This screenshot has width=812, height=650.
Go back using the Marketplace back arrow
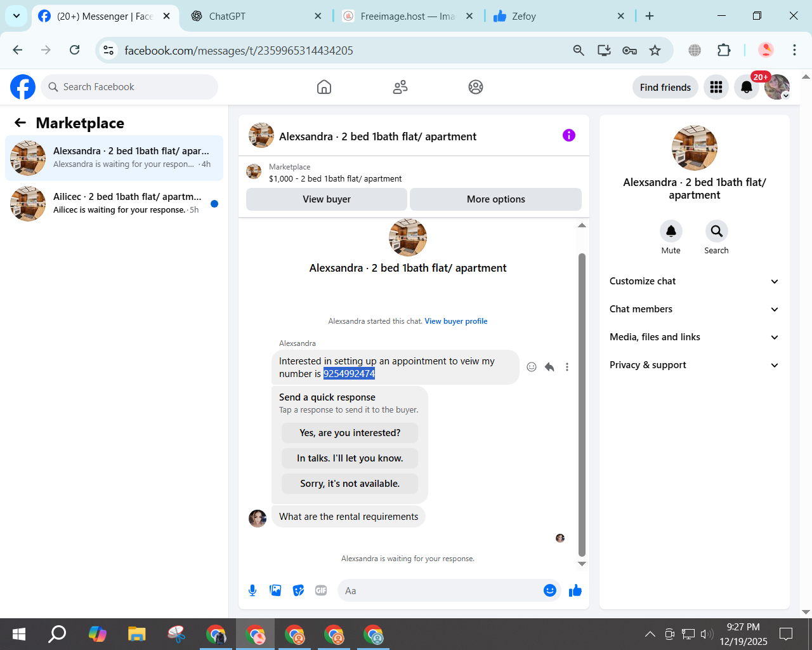coord(20,123)
